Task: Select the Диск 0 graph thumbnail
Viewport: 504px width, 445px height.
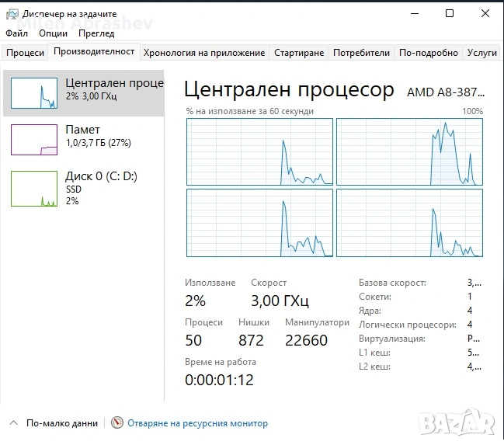Action: pos(34,188)
